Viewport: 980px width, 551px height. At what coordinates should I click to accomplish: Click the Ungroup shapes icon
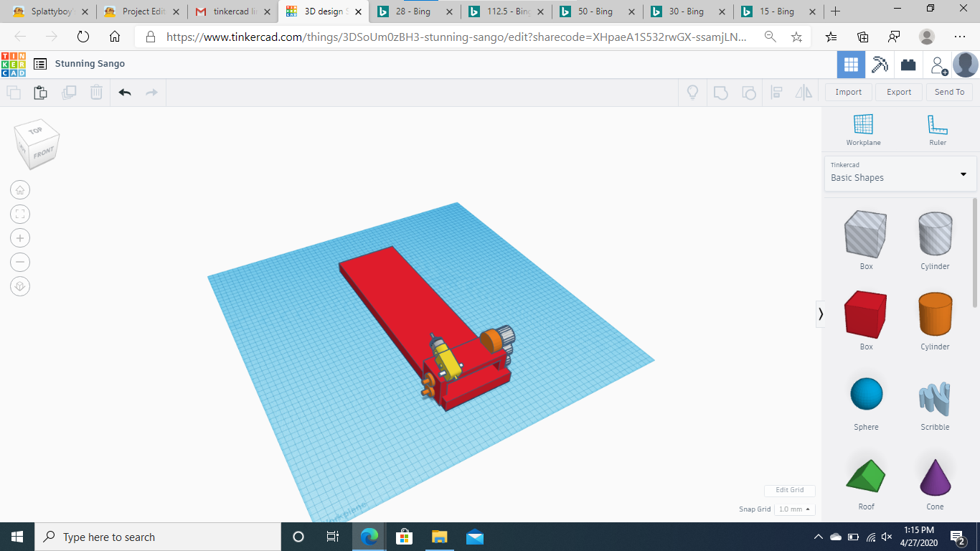[x=748, y=93]
